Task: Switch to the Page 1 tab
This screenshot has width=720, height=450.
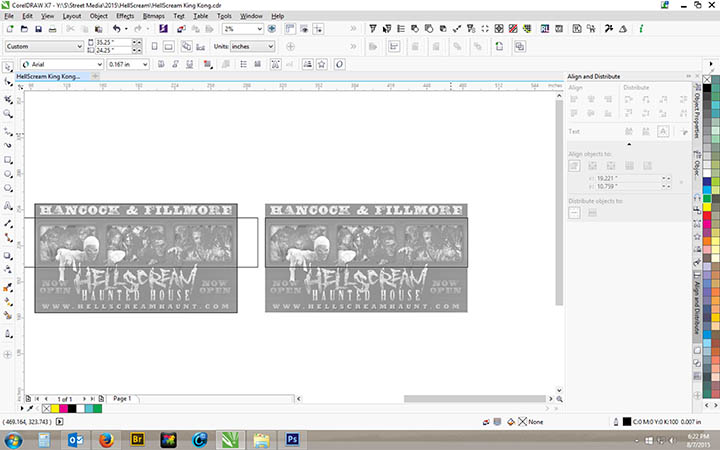Action: tap(122, 399)
